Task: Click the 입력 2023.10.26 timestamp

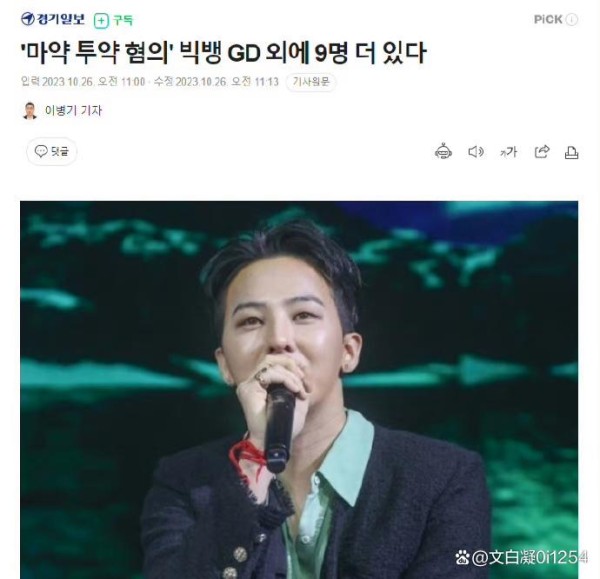Action: click(83, 82)
